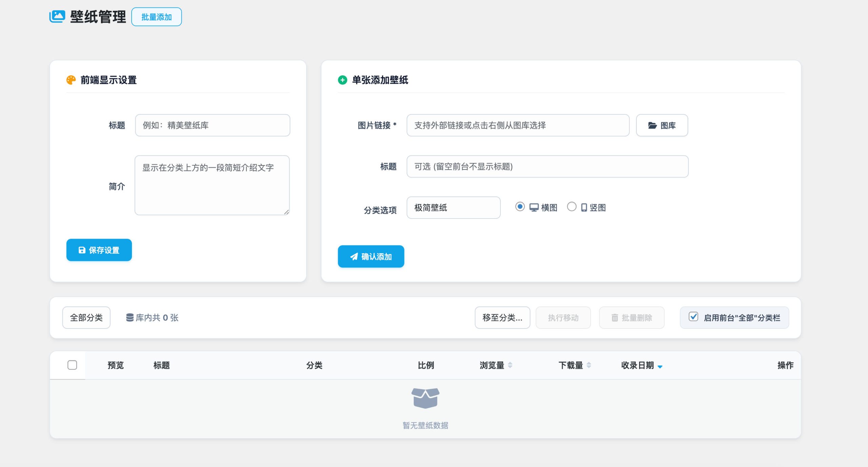Click the 暂无壁纸数据 empty message
The image size is (868, 467).
(x=425, y=425)
